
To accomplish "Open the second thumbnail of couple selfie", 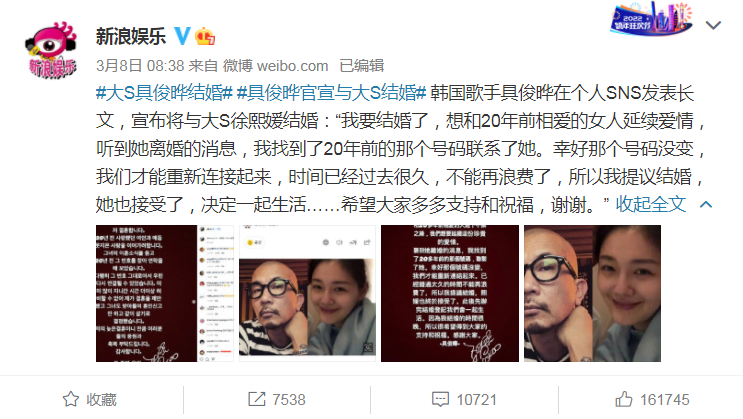I will click(307, 293).
